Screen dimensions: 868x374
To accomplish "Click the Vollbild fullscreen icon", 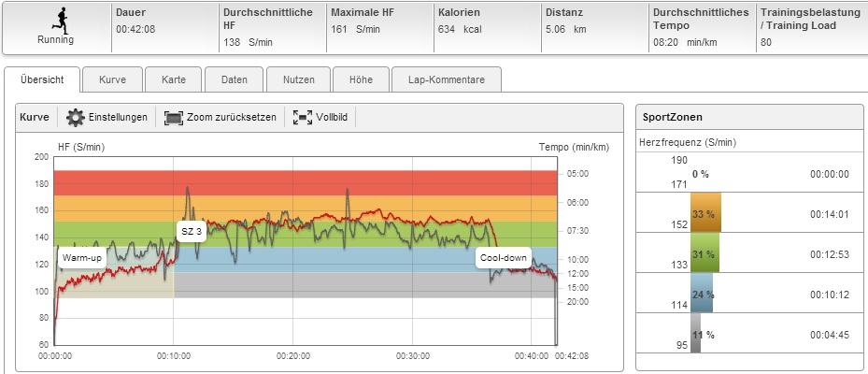I will [x=303, y=118].
